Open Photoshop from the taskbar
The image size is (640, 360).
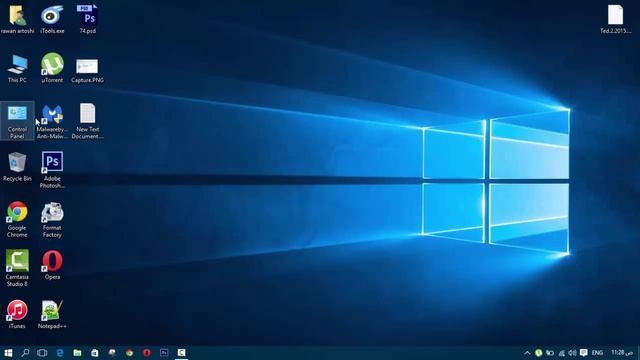coord(164,353)
